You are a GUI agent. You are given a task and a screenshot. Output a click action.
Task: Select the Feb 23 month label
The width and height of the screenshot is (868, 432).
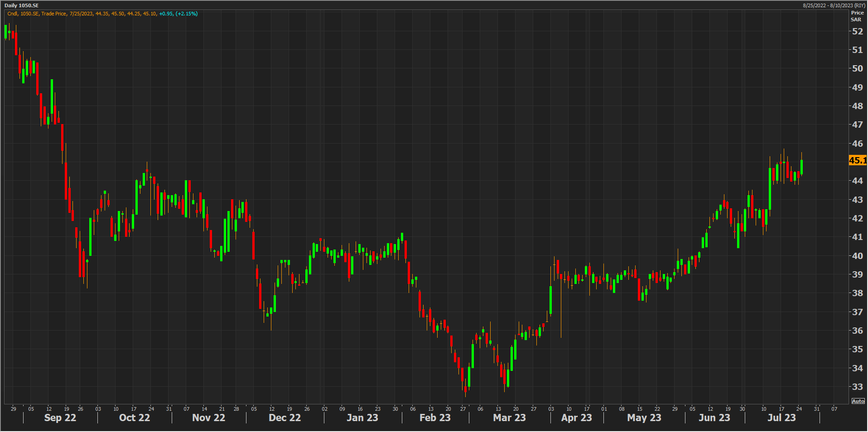tap(435, 418)
